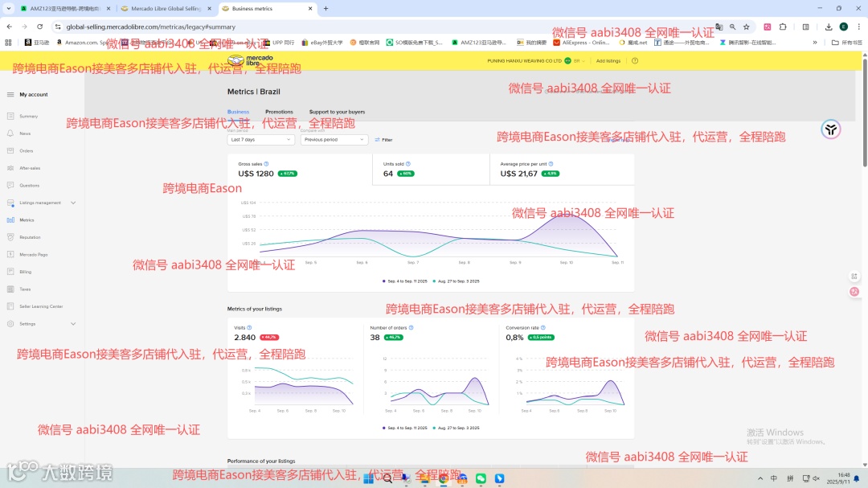This screenshot has height=488, width=868.
Task: Open the Previous period comparison dropdown
Action: [x=334, y=140]
